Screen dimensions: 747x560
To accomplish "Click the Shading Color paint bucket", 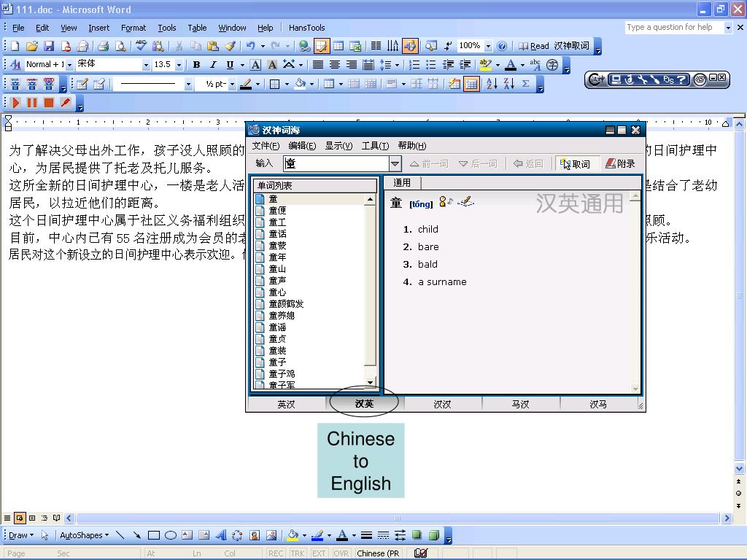I will point(300,85).
